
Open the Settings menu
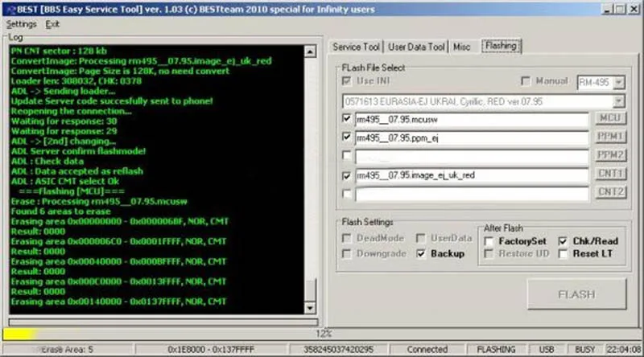point(22,25)
